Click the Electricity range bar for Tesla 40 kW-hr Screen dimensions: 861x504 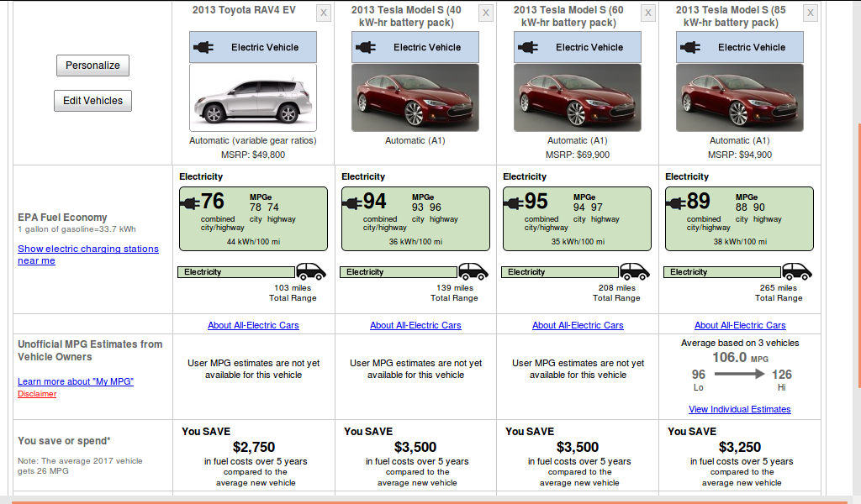398,272
